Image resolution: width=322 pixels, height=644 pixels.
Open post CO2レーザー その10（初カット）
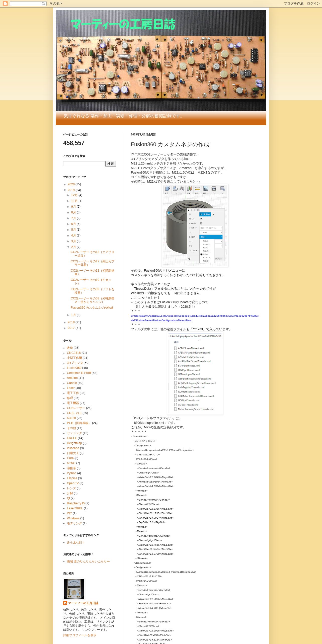[x=91, y=282]
